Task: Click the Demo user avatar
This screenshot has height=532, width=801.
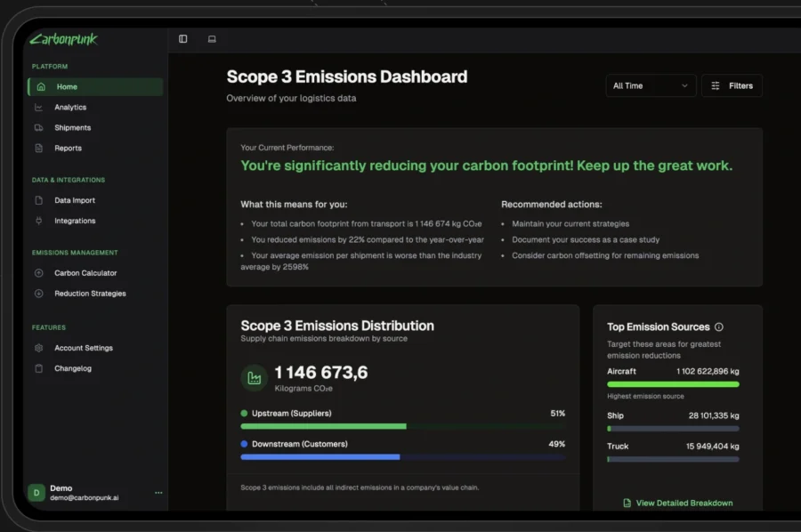Action: click(36, 493)
